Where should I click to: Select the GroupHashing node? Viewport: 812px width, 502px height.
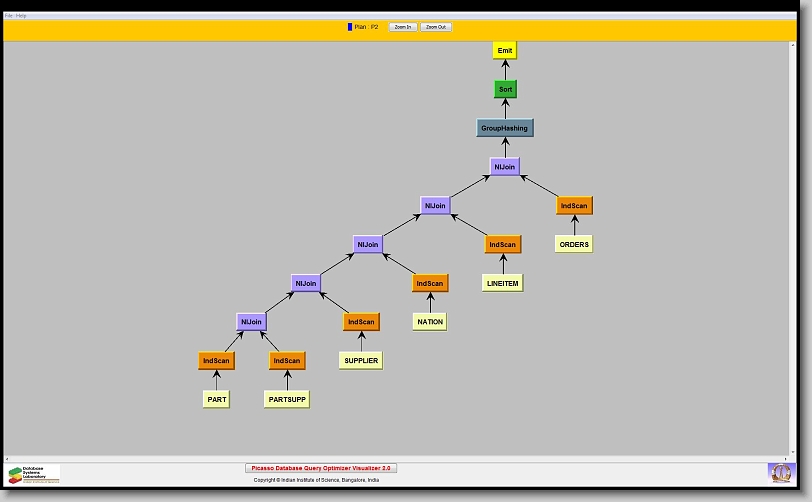point(504,128)
